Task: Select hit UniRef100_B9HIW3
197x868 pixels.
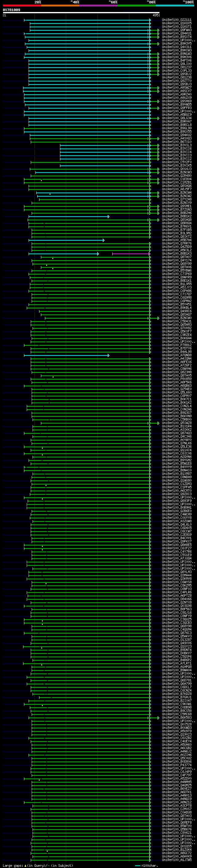Action: (176, 50)
